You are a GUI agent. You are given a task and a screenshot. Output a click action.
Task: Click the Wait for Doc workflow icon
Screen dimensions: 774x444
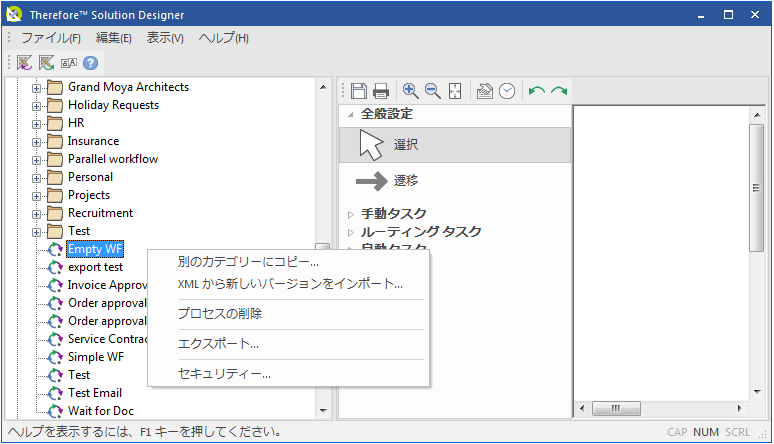55,411
